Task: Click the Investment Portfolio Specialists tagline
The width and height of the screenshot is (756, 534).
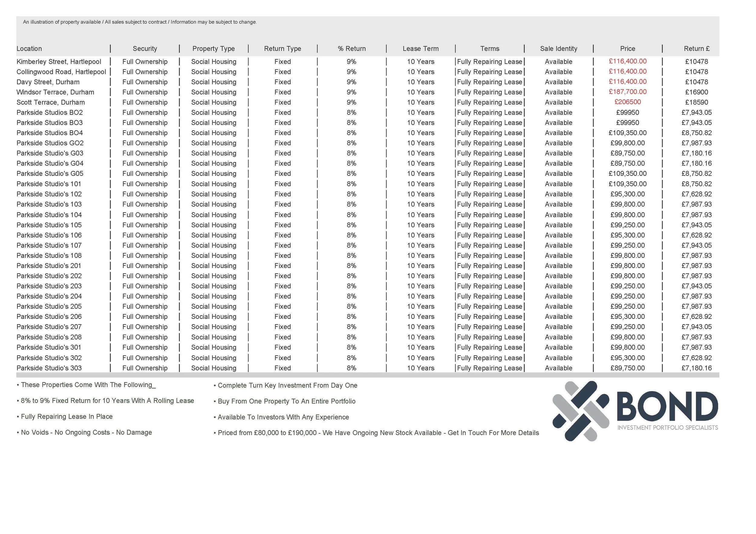Action: pyautogui.click(x=667, y=427)
